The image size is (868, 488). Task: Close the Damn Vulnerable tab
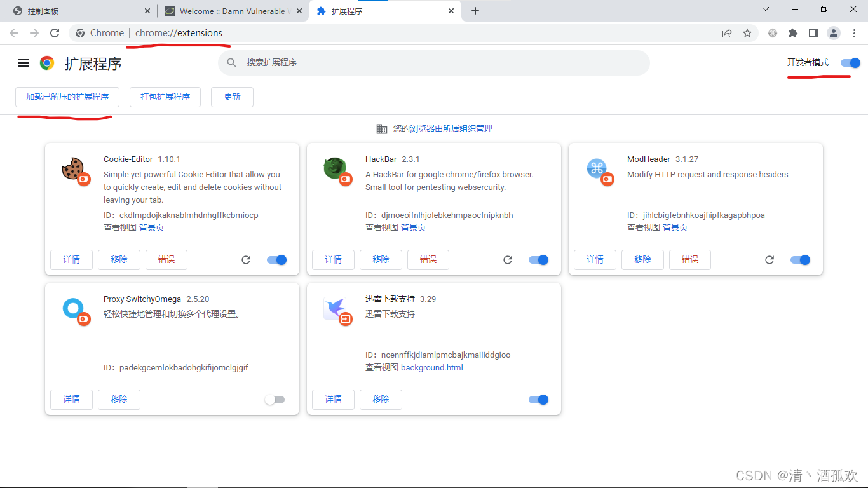[x=300, y=11]
